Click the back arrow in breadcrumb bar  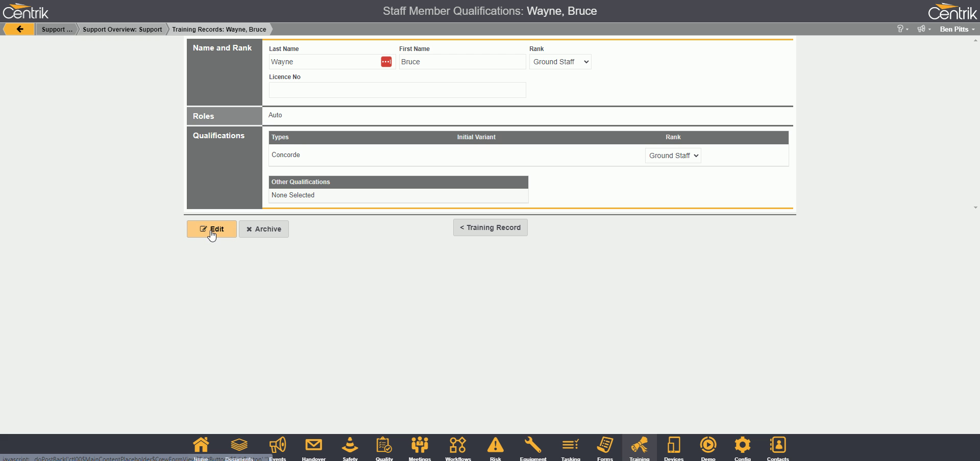pyautogui.click(x=19, y=29)
